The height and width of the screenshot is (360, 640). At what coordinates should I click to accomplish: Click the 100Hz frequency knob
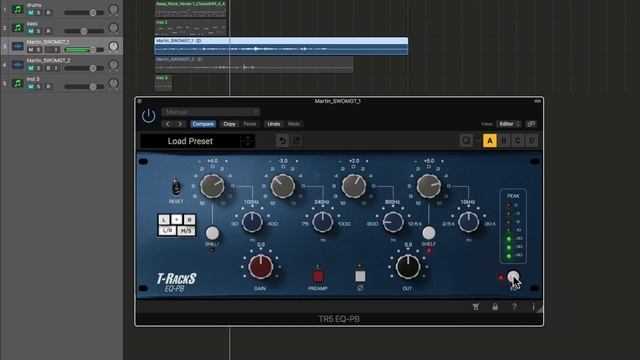(x=252, y=222)
